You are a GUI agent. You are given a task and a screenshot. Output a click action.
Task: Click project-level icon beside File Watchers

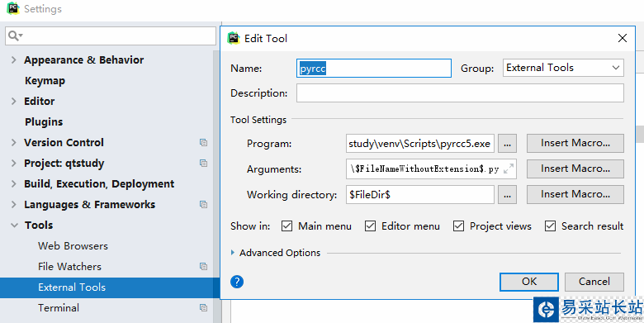[203, 267]
